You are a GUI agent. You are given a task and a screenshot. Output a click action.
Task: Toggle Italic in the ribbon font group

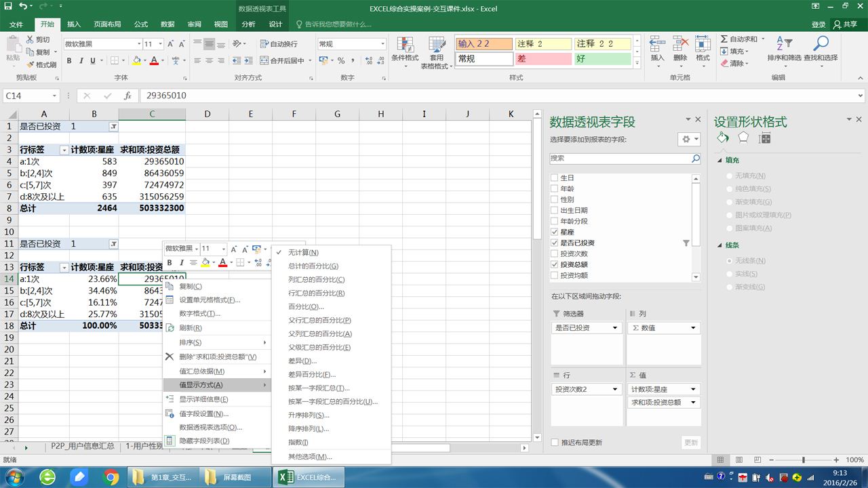point(81,60)
